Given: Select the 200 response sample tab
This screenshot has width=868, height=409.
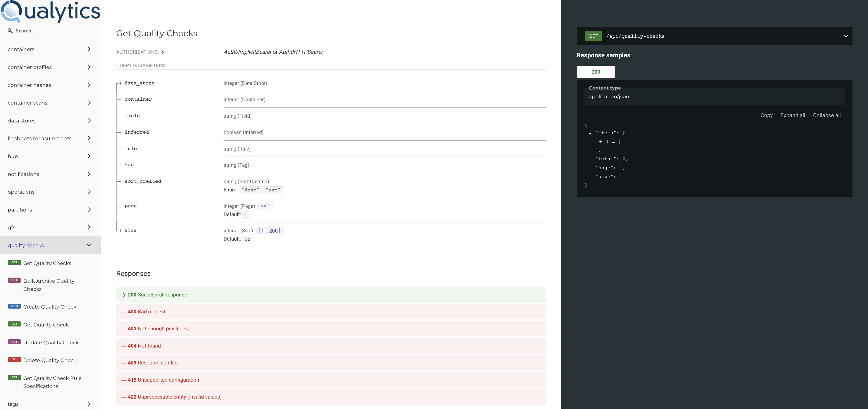Looking at the screenshot, I should coord(596,72).
